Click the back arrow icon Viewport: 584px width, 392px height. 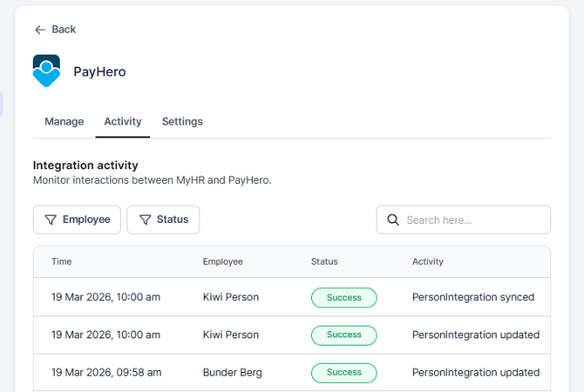(x=39, y=30)
